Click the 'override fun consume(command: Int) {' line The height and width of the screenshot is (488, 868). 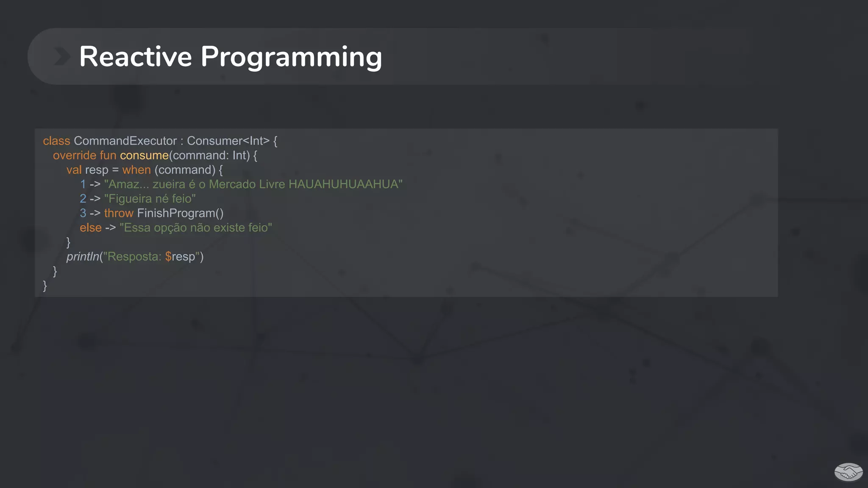click(155, 155)
